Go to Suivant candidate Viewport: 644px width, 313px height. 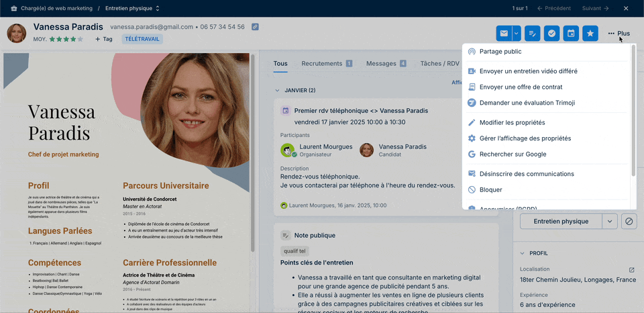595,8
